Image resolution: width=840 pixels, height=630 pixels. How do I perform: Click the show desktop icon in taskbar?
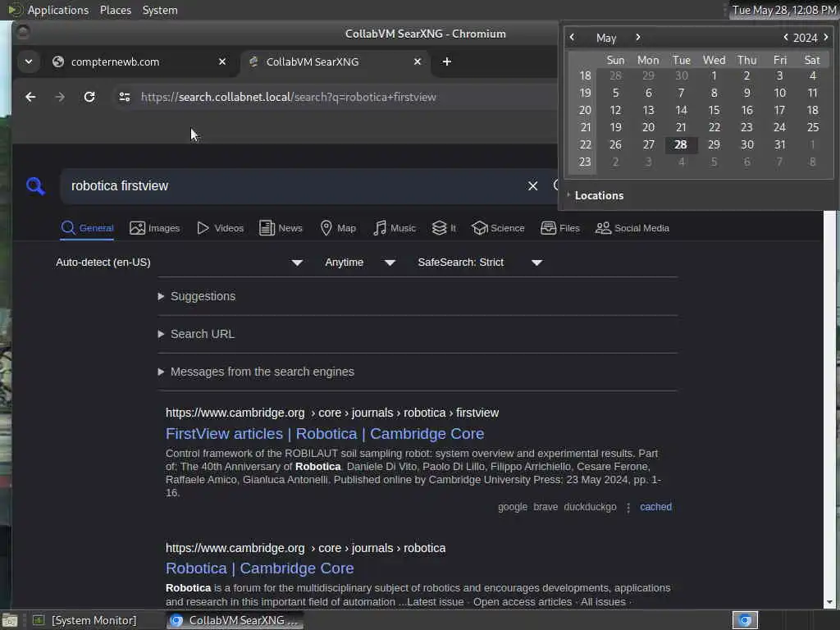(x=10, y=620)
